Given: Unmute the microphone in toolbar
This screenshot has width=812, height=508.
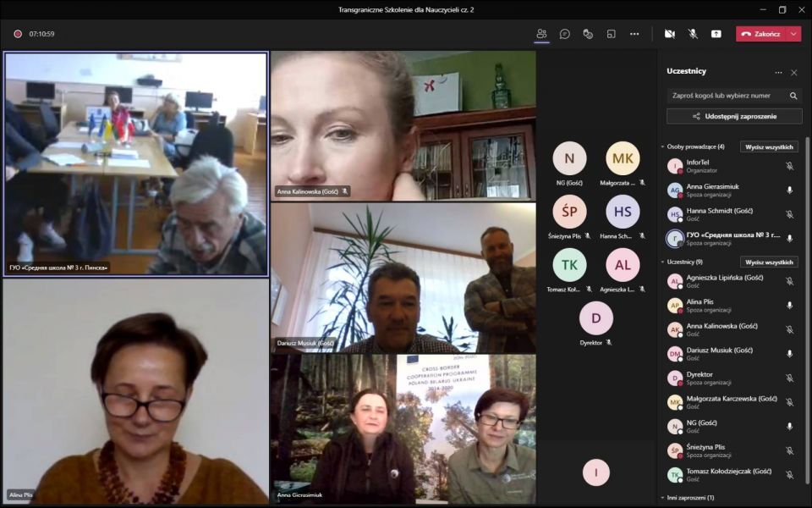Looking at the screenshot, I should pyautogui.click(x=693, y=34).
